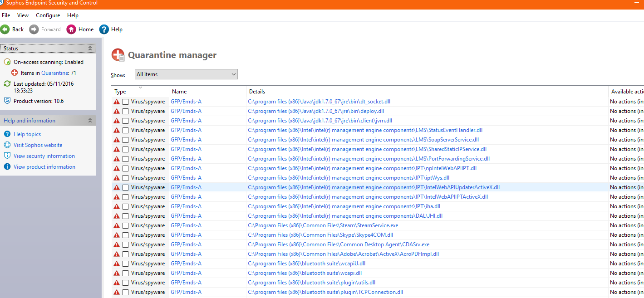Click the Visit Sophos website globe icon
Image resolution: width=644 pixels, height=298 pixels.
7,145
